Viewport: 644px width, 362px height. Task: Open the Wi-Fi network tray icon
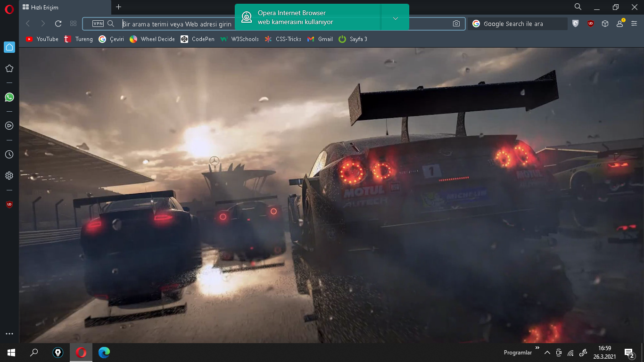tap(570, 353)
